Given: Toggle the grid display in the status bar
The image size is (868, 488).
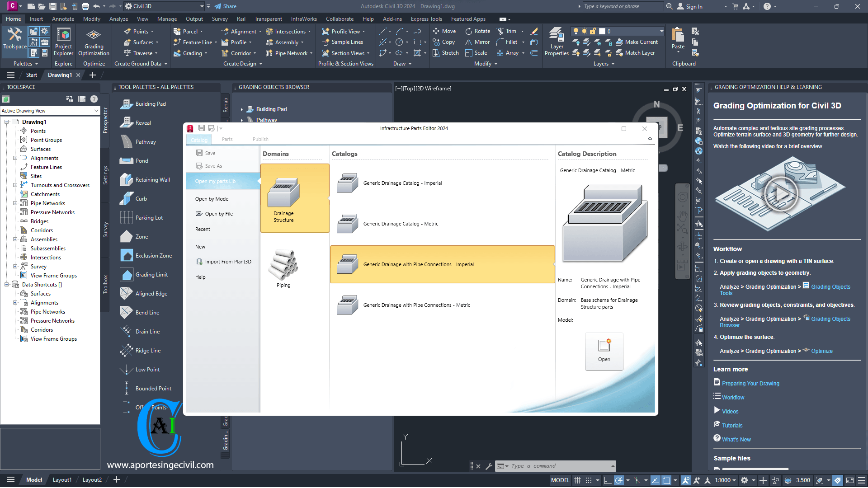Looking at the screenshot, I should pos(577,480).
